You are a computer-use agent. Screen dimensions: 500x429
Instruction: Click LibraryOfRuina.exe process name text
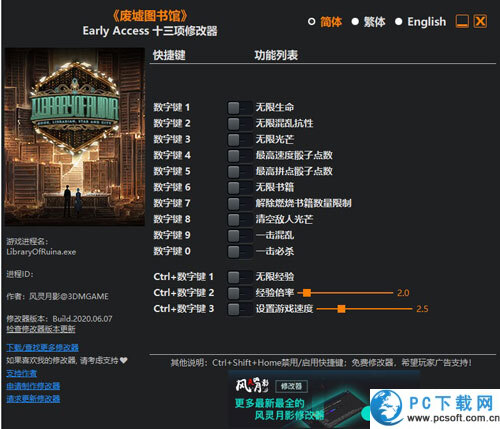[x=41, y=252]
